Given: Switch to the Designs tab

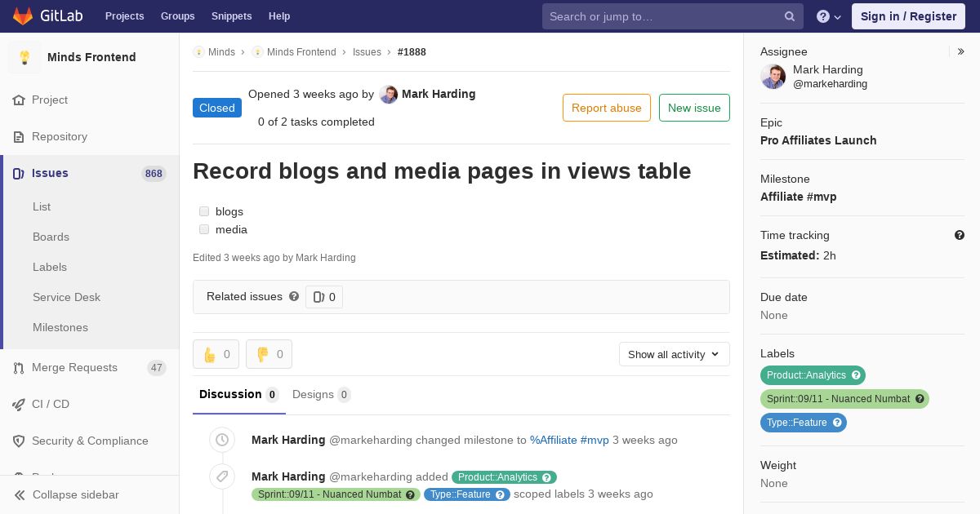Looking at the screenshot, I should (321, 394).
